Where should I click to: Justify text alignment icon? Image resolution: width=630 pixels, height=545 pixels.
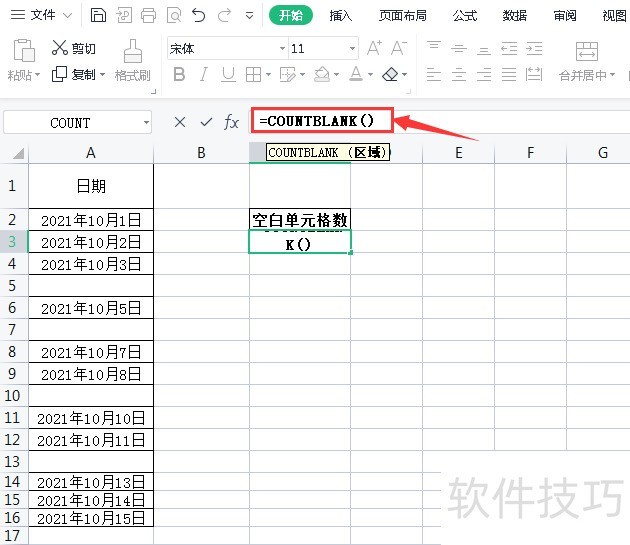click(509, 75)
